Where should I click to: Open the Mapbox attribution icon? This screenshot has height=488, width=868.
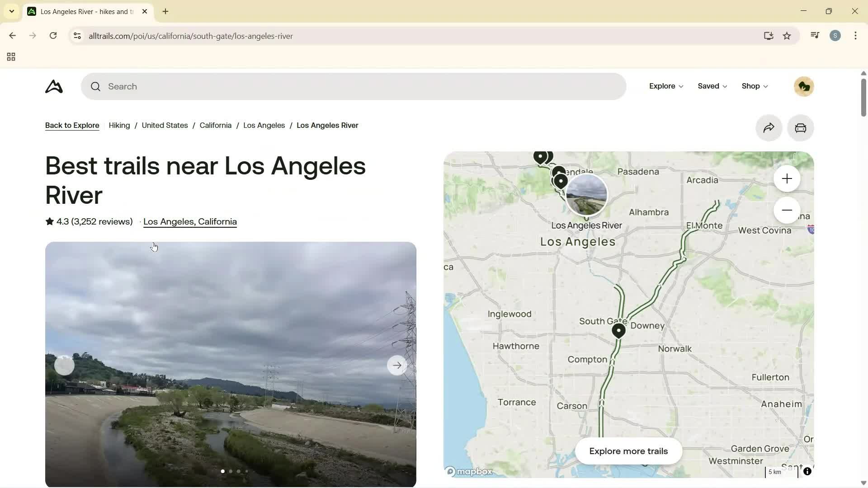[808, 471]
